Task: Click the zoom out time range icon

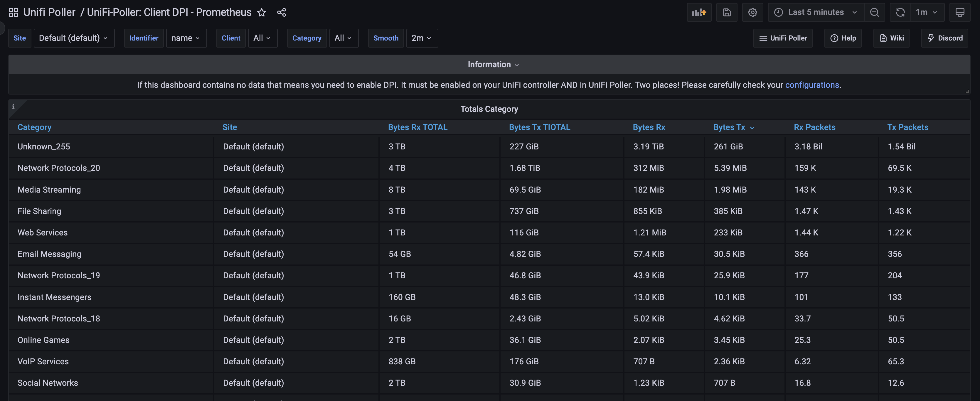Action: 874,12
